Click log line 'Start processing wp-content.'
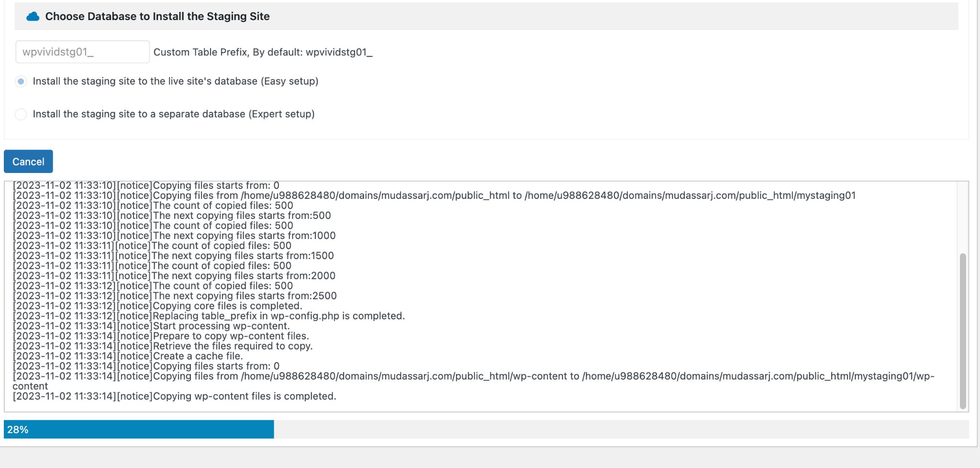 pos(151,326)
